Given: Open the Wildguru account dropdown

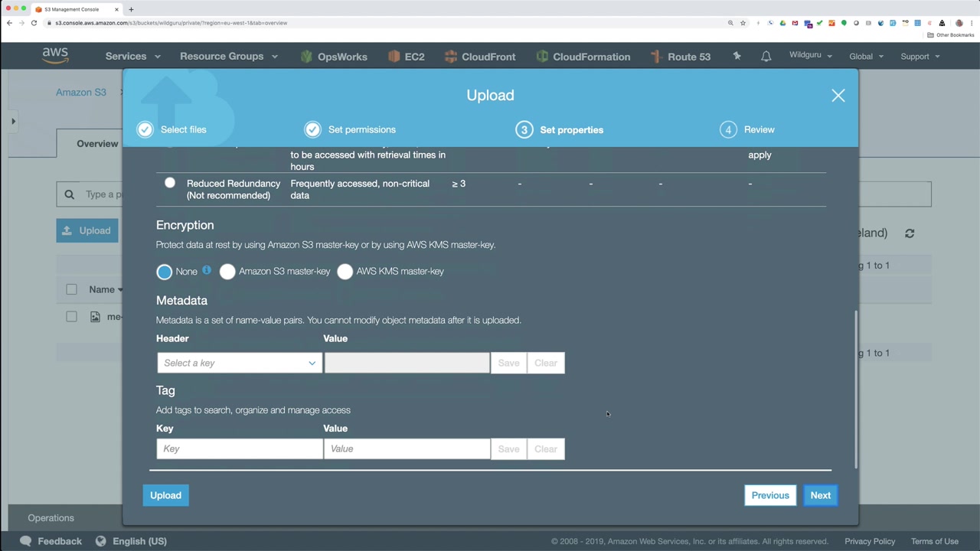Looking at the screenshot, I should [x=811, y=56].
